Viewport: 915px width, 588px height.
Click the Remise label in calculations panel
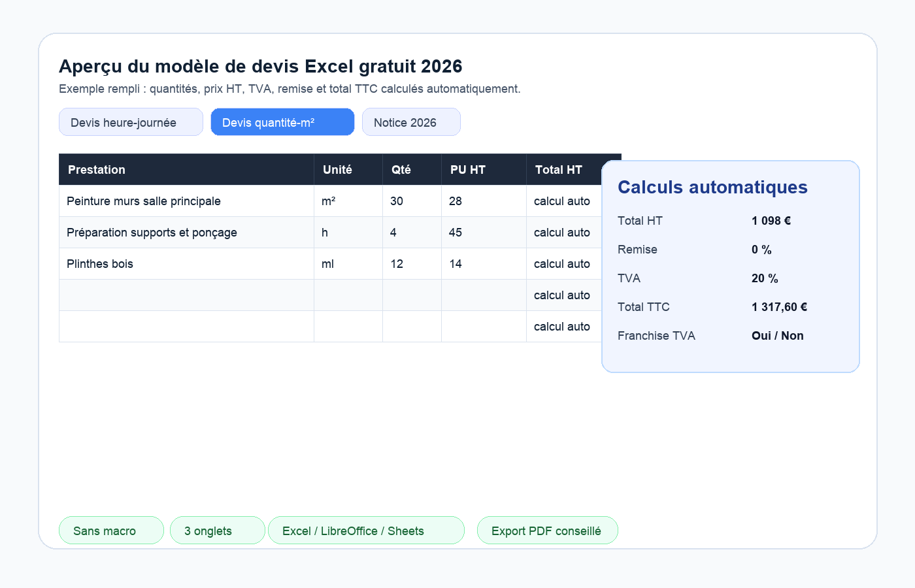[x=637, y=250]
